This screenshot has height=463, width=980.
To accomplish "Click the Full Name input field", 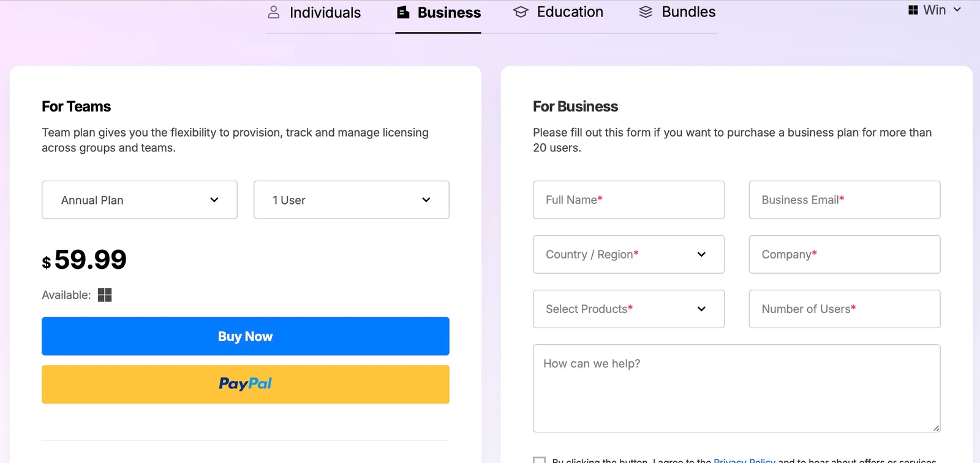I will tap(628, 200).
